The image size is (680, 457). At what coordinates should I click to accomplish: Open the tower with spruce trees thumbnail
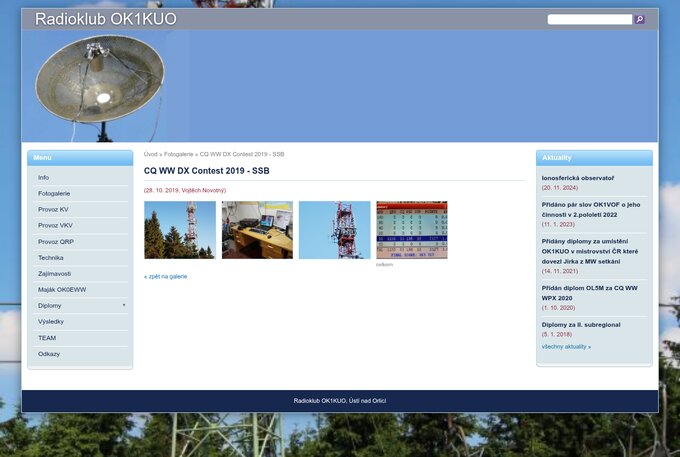pyautogui.click(x=180, y=230)
